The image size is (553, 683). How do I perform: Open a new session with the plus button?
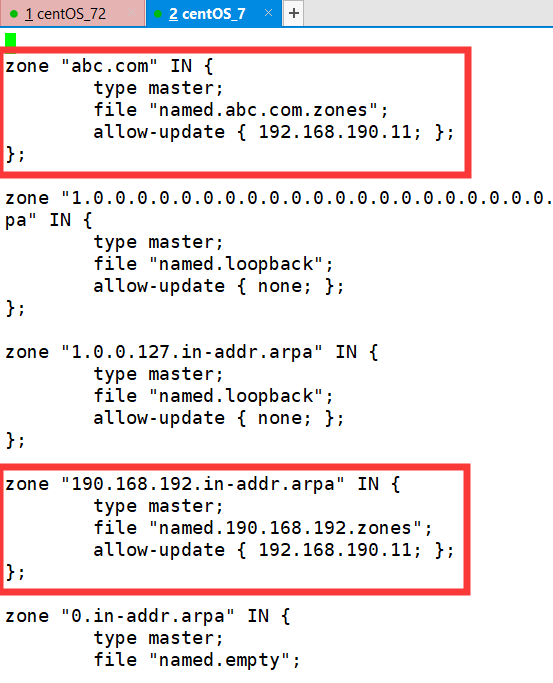(x=294, y=14)
